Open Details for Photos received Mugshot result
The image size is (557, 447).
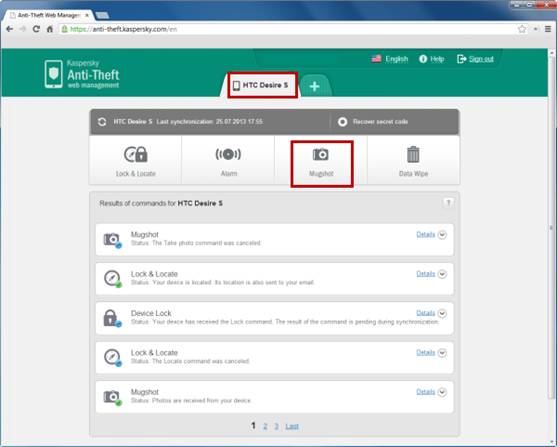pos(426,392)
